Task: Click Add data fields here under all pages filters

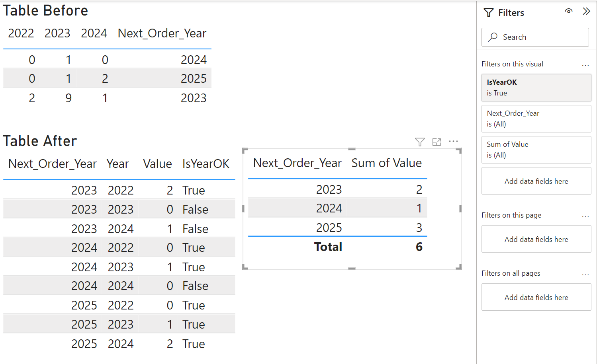Action: click(x=536, y=297)
